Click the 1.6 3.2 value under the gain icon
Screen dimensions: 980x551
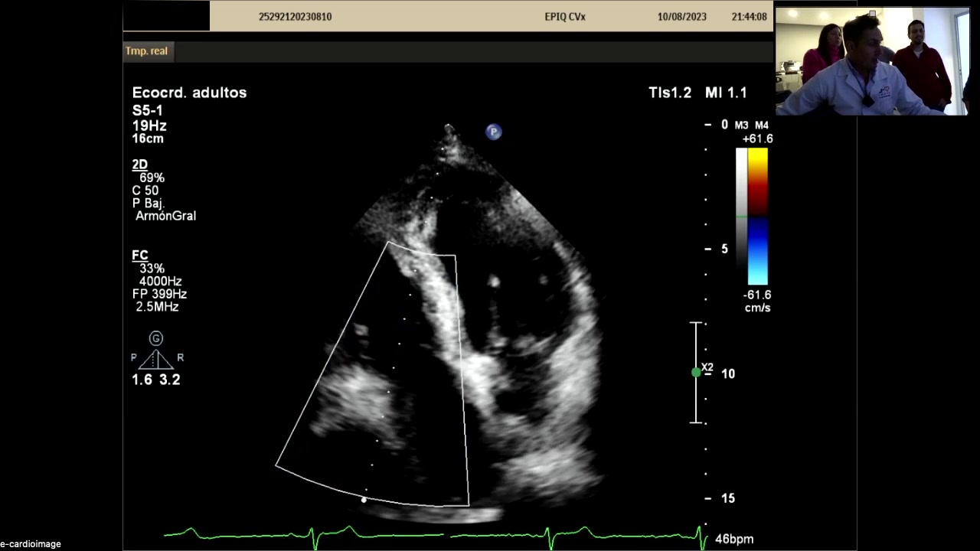[x=156, y=380]
